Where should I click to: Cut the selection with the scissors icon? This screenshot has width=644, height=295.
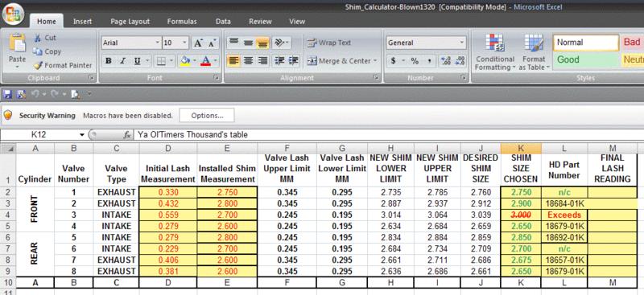pyautogui.click(x=38, y=38)
